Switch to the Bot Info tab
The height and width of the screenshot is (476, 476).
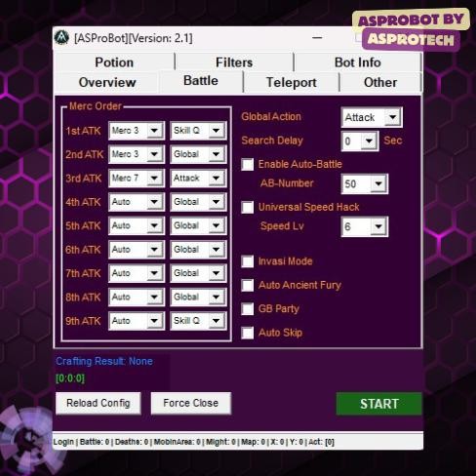pyautogui.click(x=358, y=62)
